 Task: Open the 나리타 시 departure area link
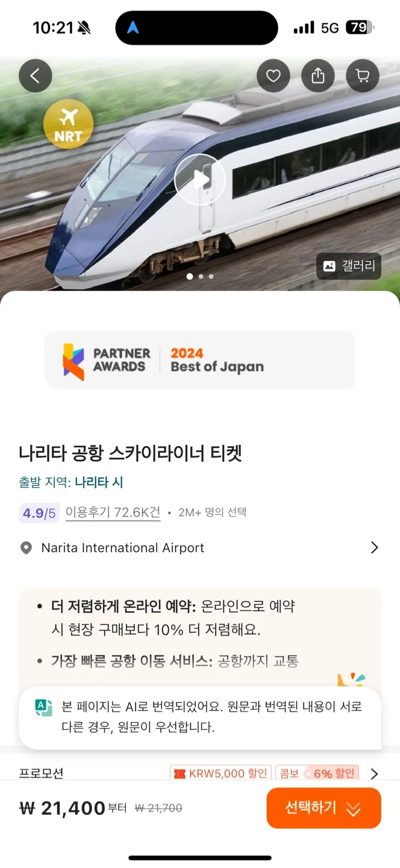[x=99, y=482]
